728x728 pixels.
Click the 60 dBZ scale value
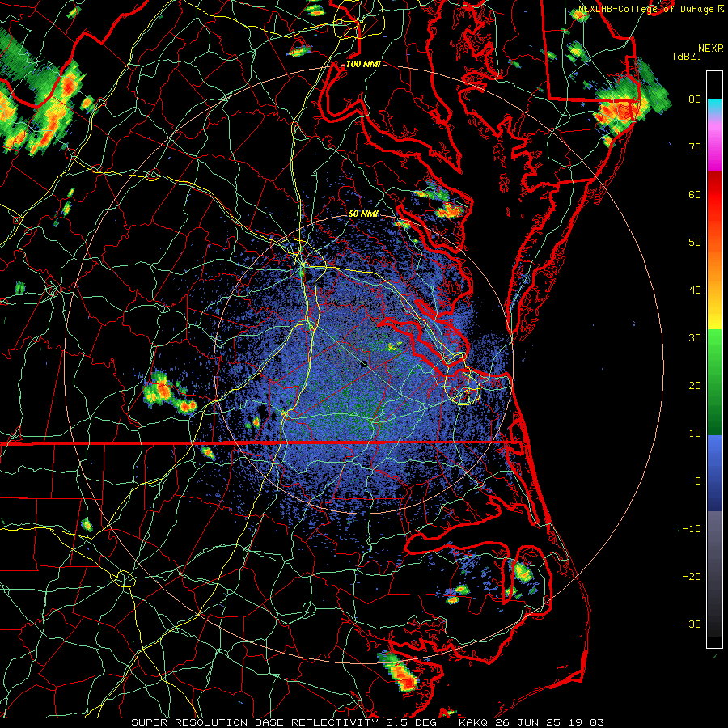click(695, 195)
